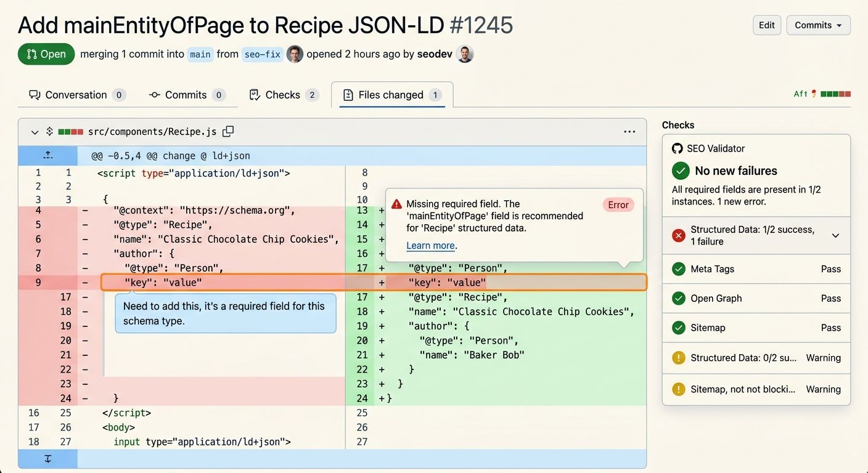The width and height of the screenshot is (868, 473).
Task: Click warning icon for Sitemap not blocking
Action: tap(679, 389)
